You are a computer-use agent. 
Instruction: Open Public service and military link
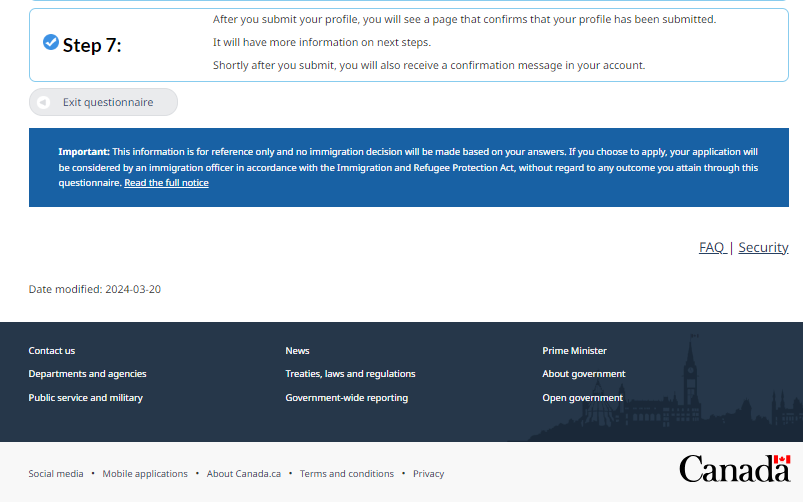pos(85,398)
